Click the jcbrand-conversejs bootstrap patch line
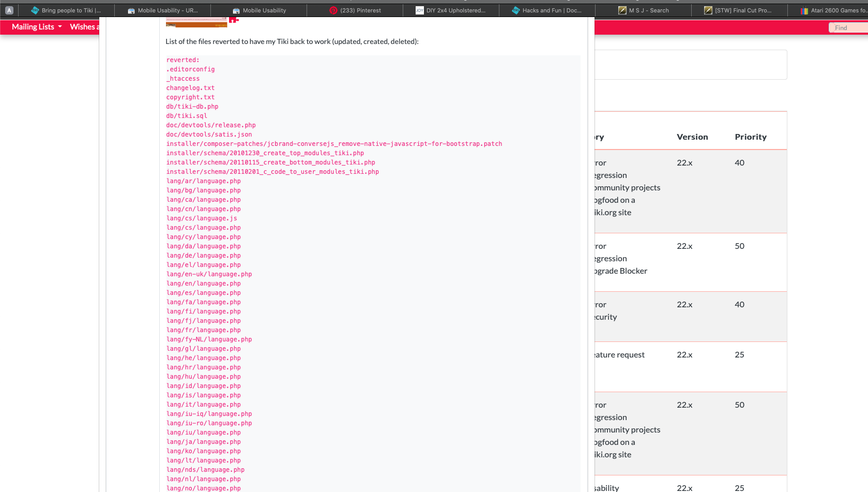The image size is (868, 492). coord(334,144)
